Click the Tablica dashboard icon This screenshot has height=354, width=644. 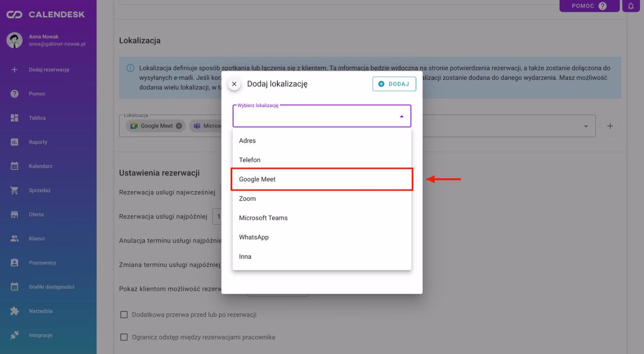[14, 118]
